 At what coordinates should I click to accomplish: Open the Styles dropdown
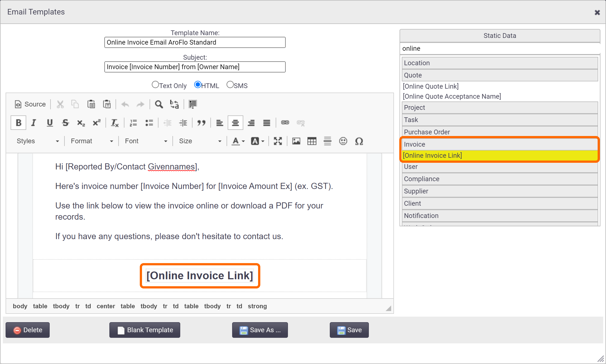click(38, 141)
